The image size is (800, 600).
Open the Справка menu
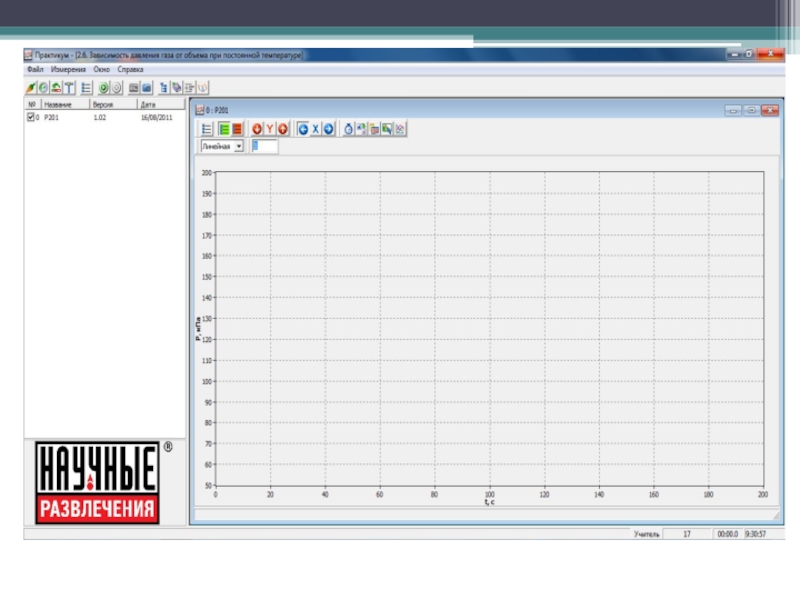[x=130, y=69]
